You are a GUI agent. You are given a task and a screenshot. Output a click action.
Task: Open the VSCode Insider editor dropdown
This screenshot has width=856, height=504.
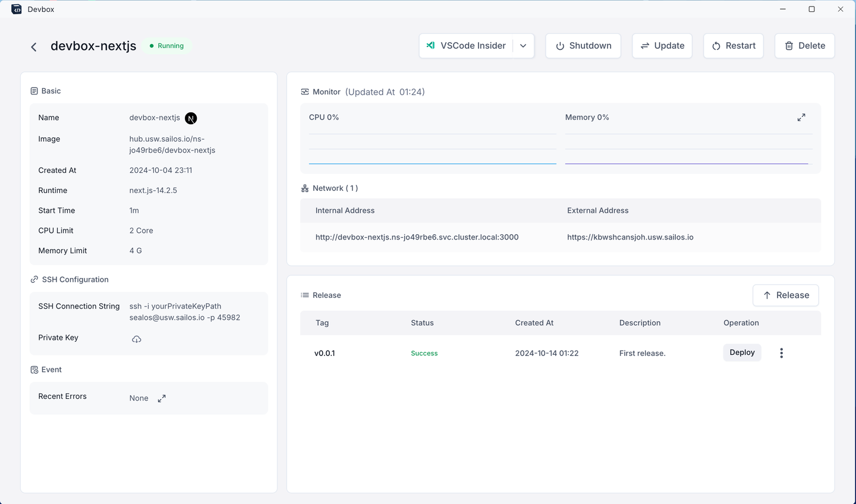(x=523, y=46)
